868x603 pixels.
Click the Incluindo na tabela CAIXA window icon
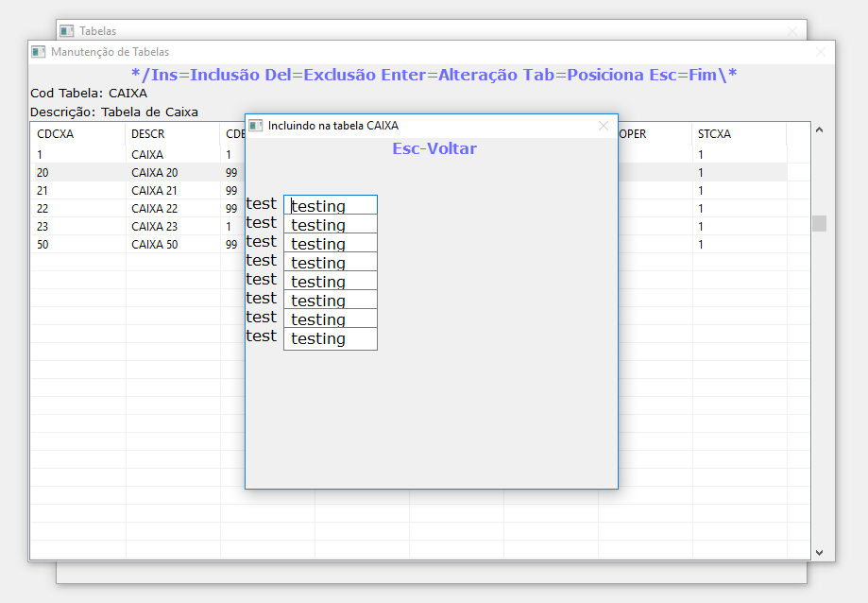coord(255,126)
